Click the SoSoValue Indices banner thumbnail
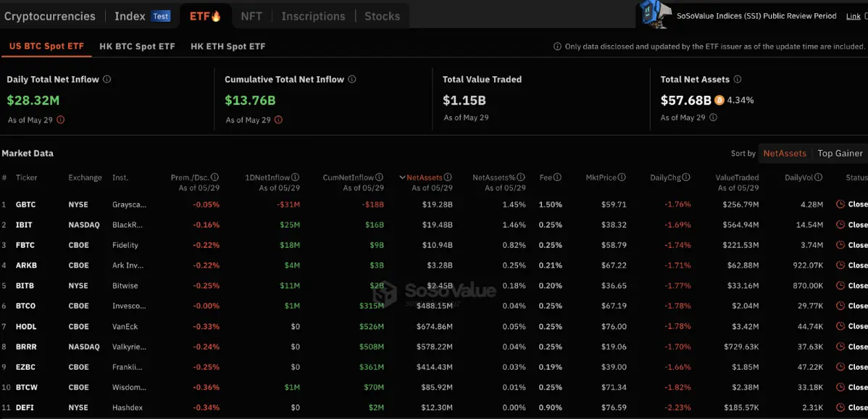The width and height of the screenshot is (868, 419). tap(654, 14)
